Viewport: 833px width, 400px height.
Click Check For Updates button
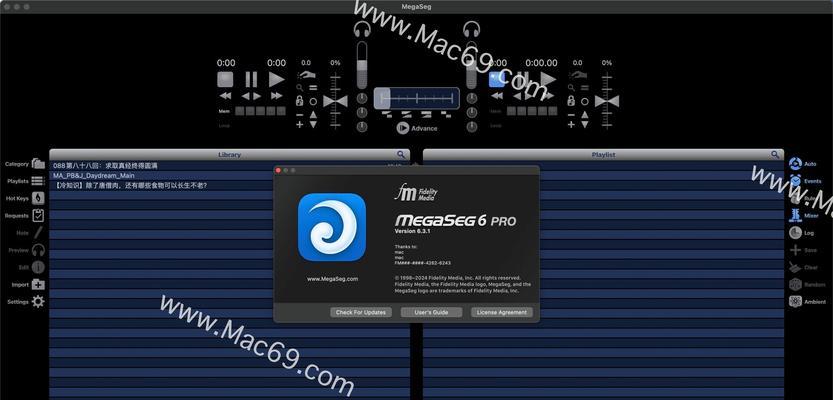click(x=361, y=312)
